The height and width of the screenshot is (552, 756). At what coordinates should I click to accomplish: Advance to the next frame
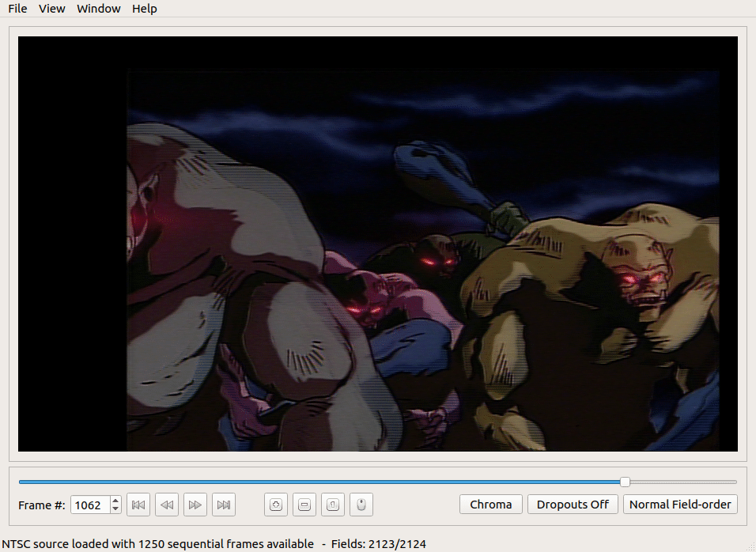(195, 505)
